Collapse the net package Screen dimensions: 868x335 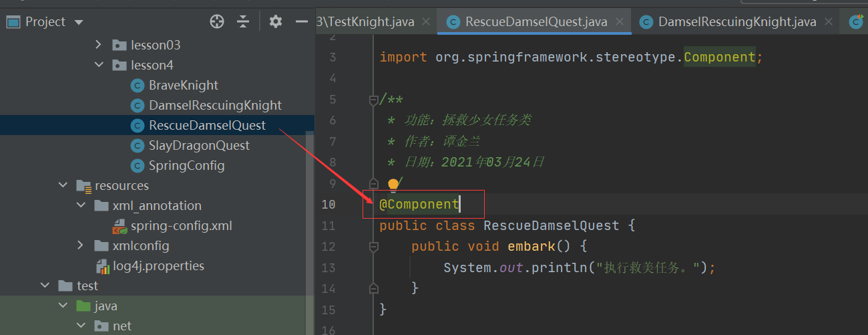coord(81,326)
